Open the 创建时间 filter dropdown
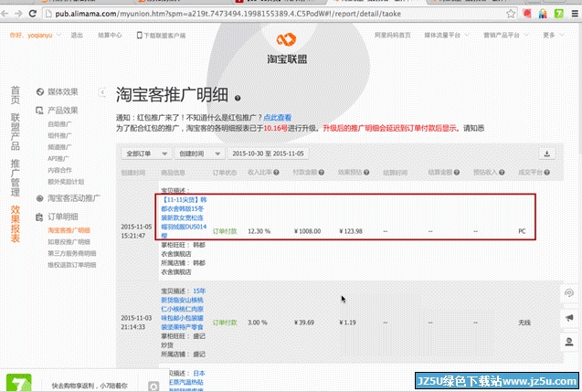582x392 pixels. [x=200, y=154]
